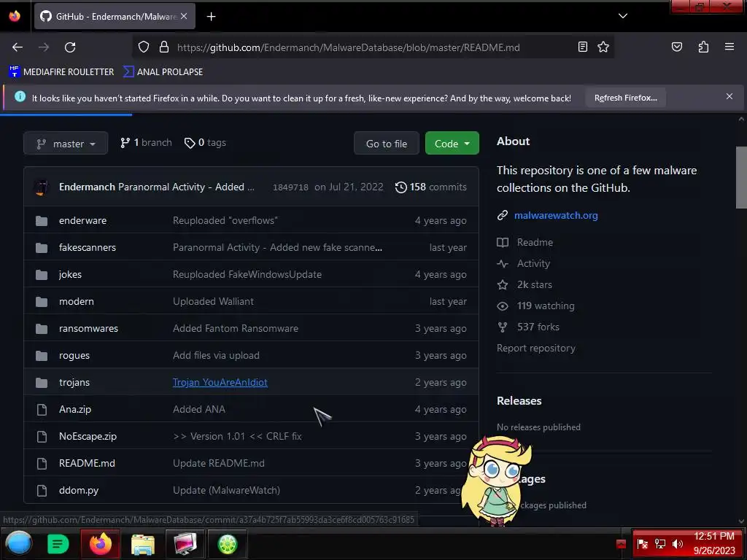
Task: Open green lime app in taskbar
Action: click(x=228, y=544)
